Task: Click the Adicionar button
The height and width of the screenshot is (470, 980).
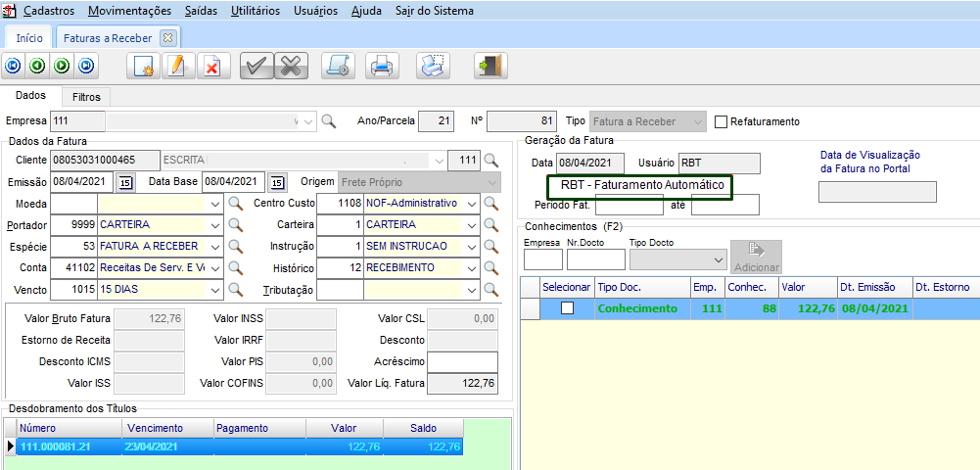Action: pyautogui.click(x=755, y=258)
